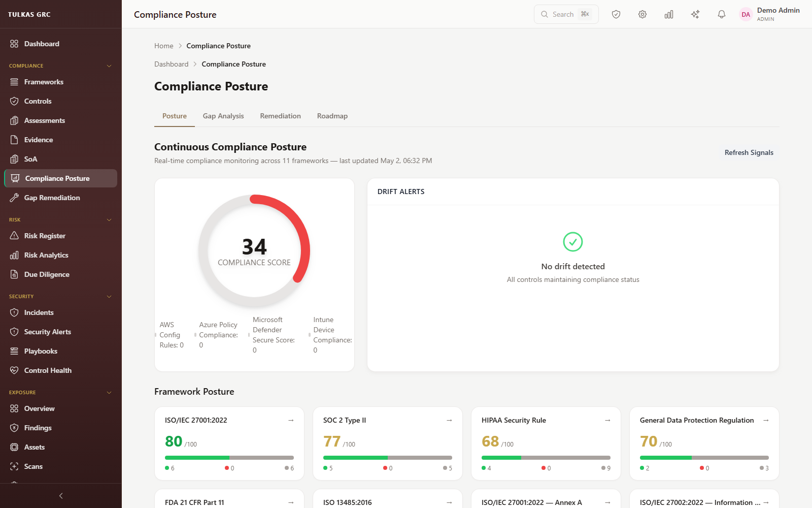Switch to the Posture tab
The image size is (812, 508).
[x=175, y=116]
